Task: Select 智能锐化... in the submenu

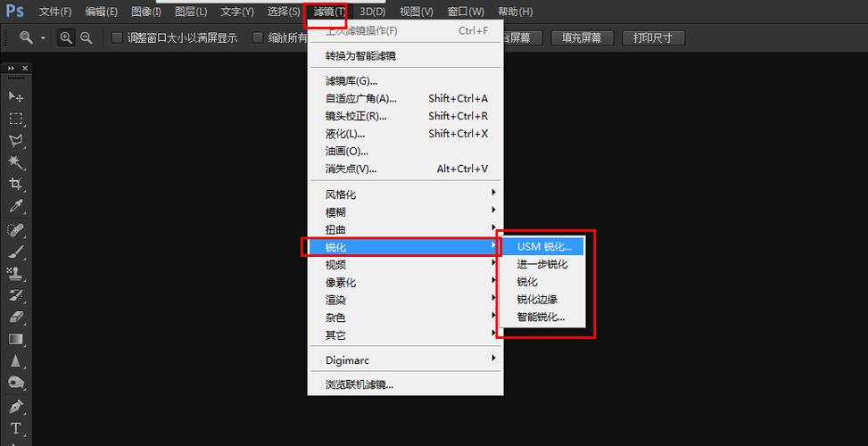Action: [542, 317]
